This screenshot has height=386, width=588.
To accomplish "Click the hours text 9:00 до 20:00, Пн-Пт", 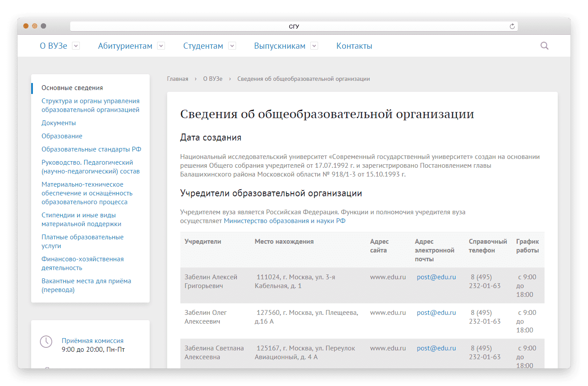I will [x=93, y=350].
